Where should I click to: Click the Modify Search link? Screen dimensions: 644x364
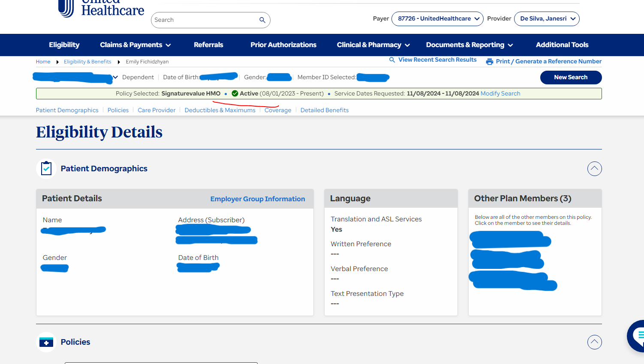point(500,93)
